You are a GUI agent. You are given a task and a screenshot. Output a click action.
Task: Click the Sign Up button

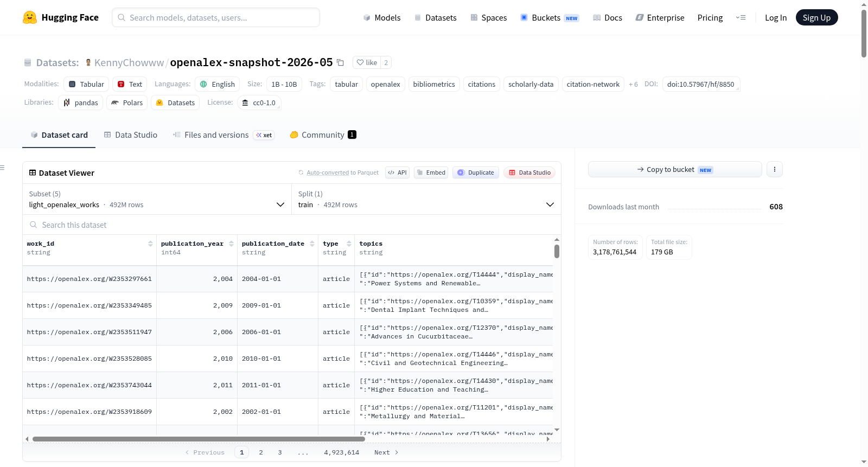point(816,17)
